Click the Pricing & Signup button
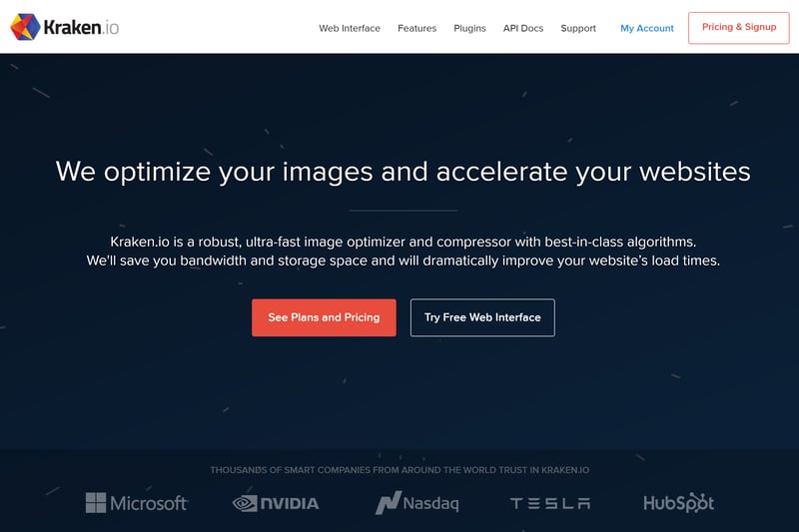This screenshot has height=532, width=799. (739, 28)
